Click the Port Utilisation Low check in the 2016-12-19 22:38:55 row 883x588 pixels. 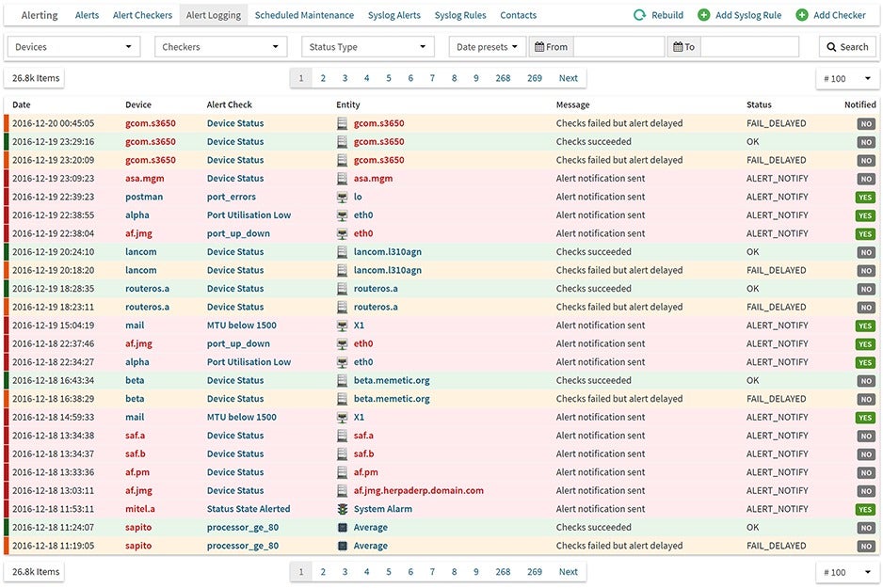(x=249, y=215)
